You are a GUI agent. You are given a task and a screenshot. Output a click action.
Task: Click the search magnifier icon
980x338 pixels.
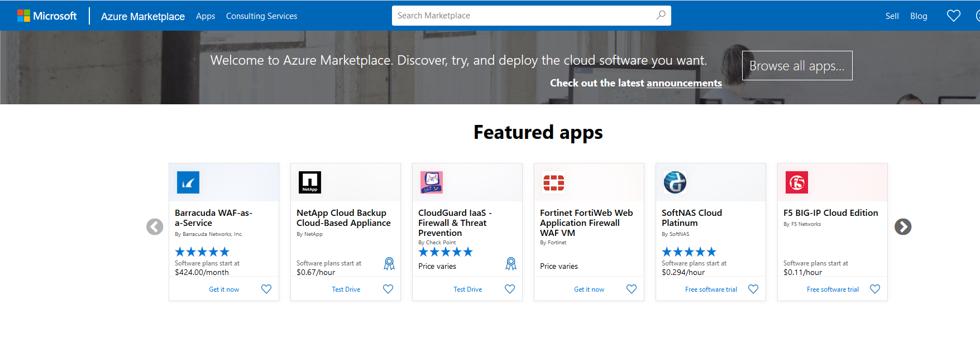click(x=661, y=15)
